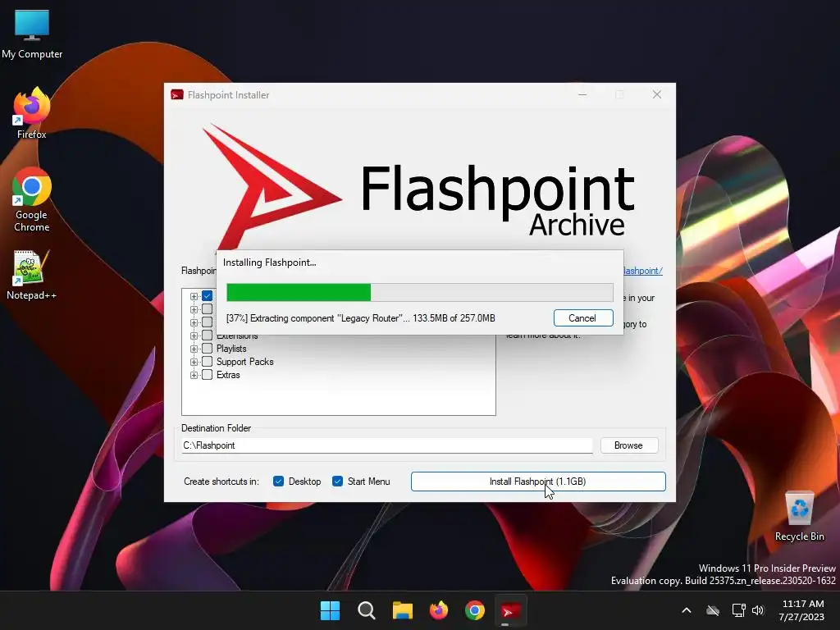Open network status tray icon
This screenshot has height=630, width=840.
pos(739,610)
